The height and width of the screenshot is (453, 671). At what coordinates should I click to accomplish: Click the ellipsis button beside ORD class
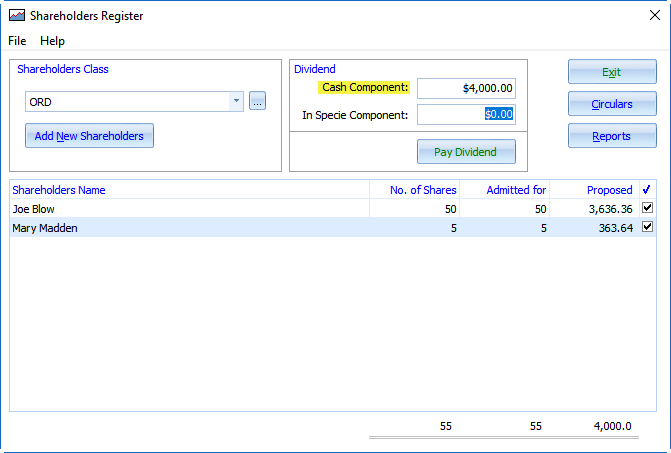pyautogui.click(x=257, y=101)
